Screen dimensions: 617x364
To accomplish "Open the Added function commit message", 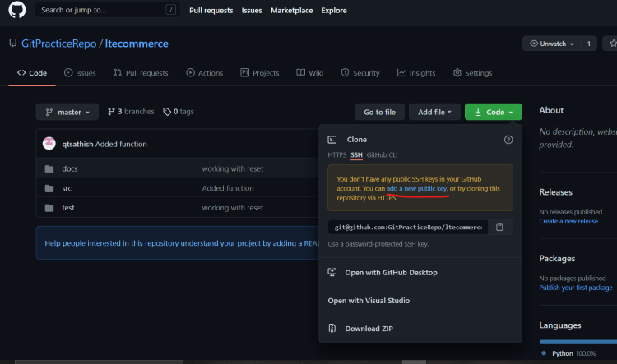I will coord(121,145).
